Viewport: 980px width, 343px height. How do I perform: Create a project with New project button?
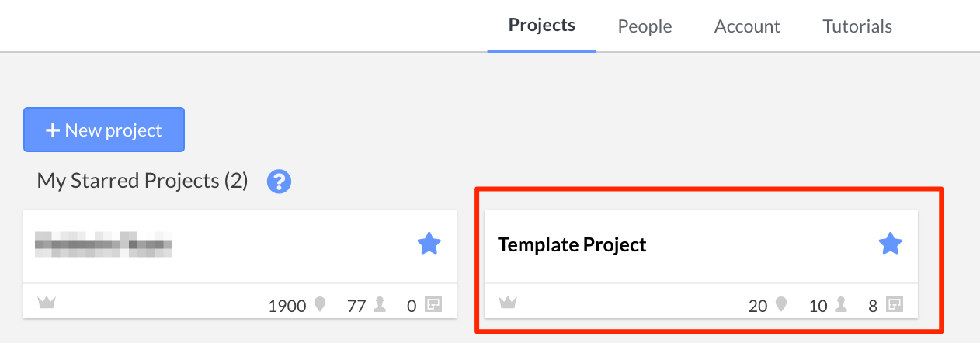104,130
